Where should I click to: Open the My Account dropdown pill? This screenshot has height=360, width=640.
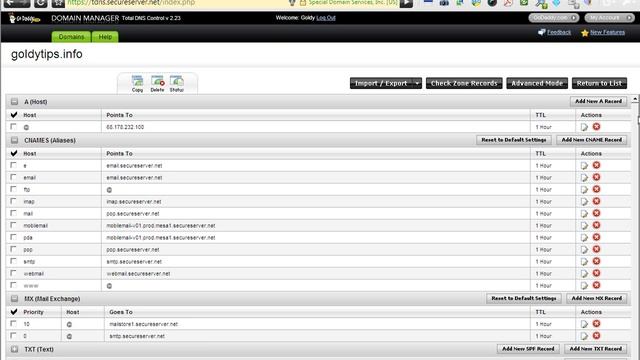click(x=609, y=18)
